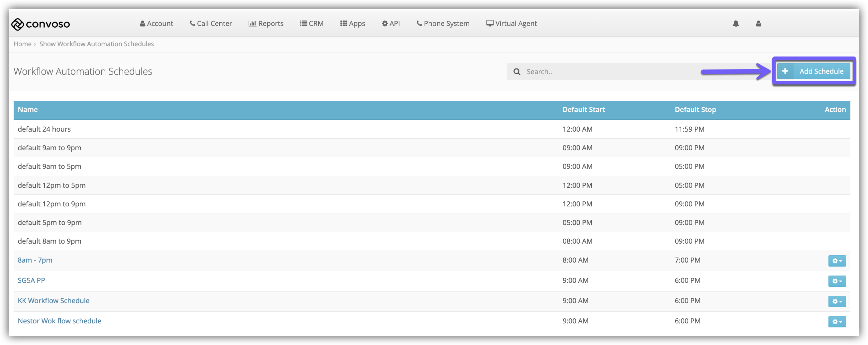
Task: Click the search magnifier icon
Action: (516, 72)
